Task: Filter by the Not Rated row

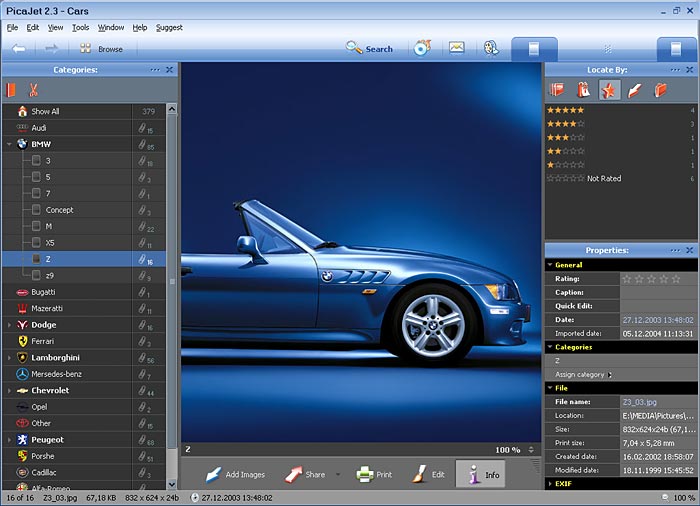Action: [604, 178]
